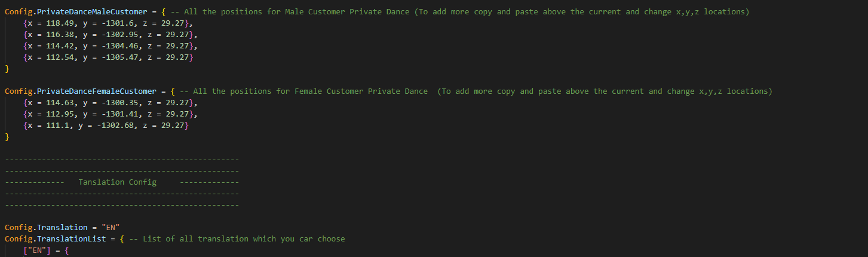
Task: Click closing brace of the female customer table
Action: coord(7,137)
